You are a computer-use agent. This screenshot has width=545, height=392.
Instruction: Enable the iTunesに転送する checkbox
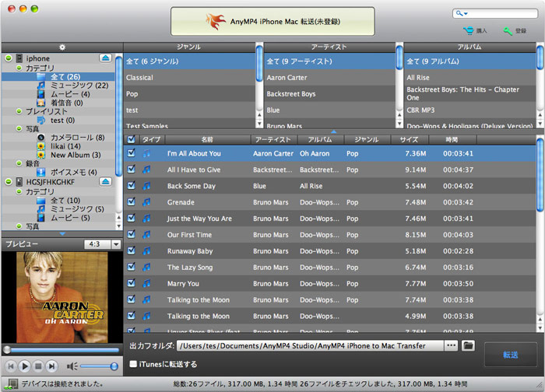coord(134,364)
